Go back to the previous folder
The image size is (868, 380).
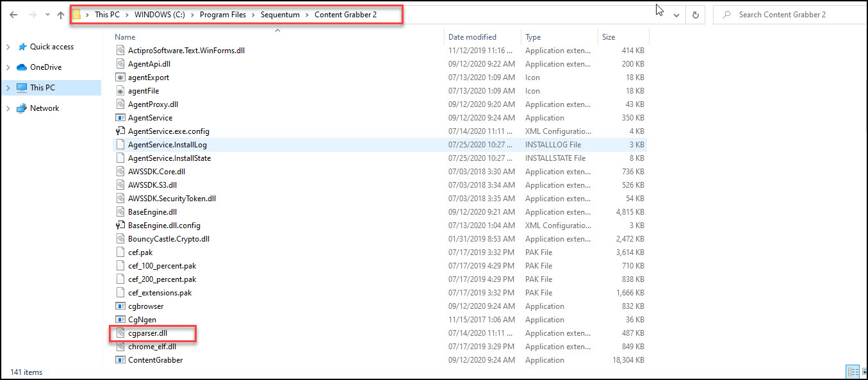pyautogui.click(x=13, y=14)
